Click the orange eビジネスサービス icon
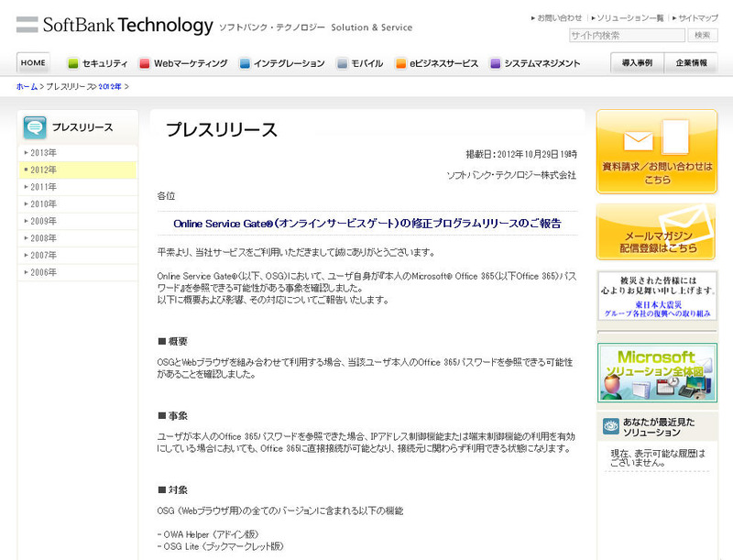This screenshot has width=733, height=560. (401, 63)
